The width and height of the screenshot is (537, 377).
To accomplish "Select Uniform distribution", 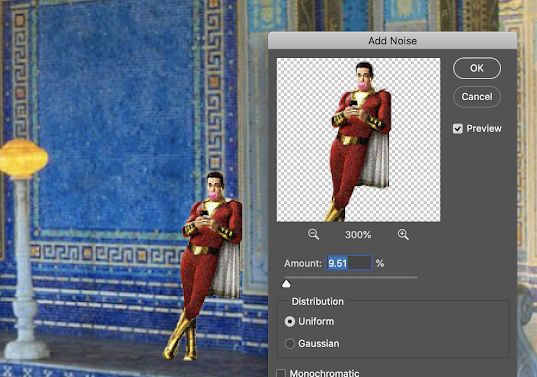I will click(x=290, y=322).
